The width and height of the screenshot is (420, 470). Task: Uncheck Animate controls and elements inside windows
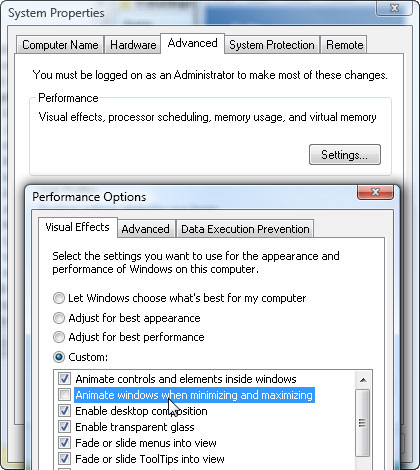(x=64, y=379)
